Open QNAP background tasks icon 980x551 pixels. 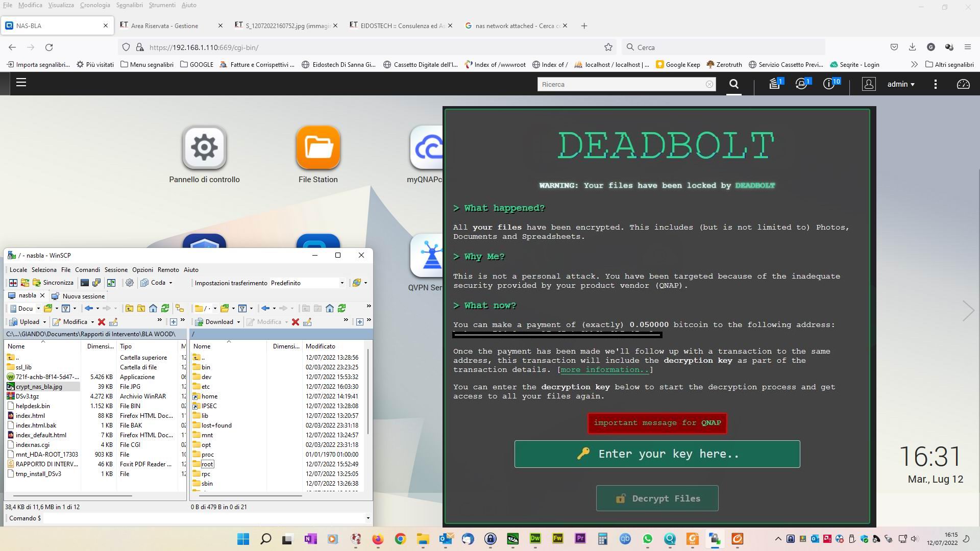tap(775, 84)
